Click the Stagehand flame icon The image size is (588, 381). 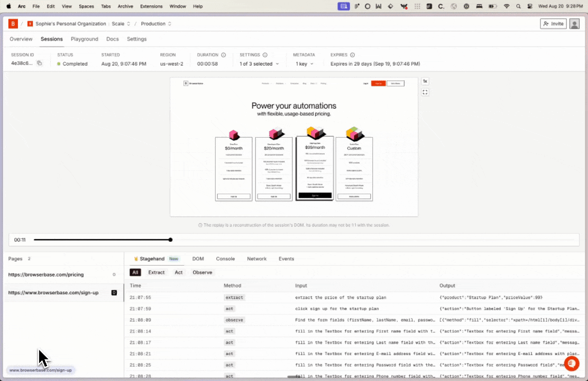(136, 259)
